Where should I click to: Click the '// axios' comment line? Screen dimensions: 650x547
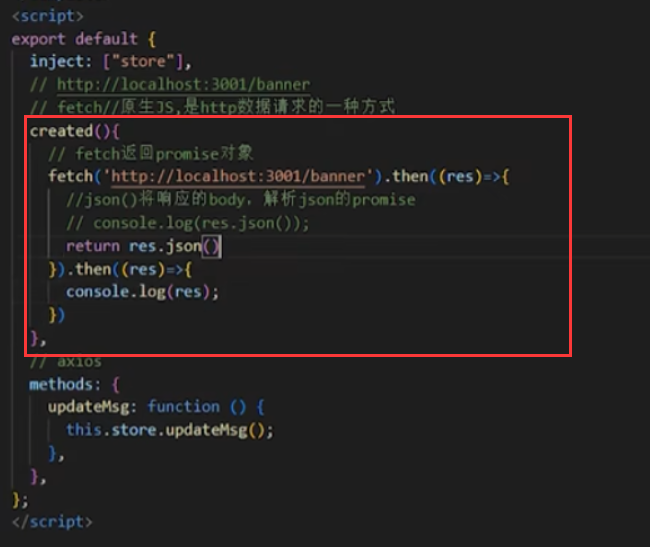click(65, 362)
